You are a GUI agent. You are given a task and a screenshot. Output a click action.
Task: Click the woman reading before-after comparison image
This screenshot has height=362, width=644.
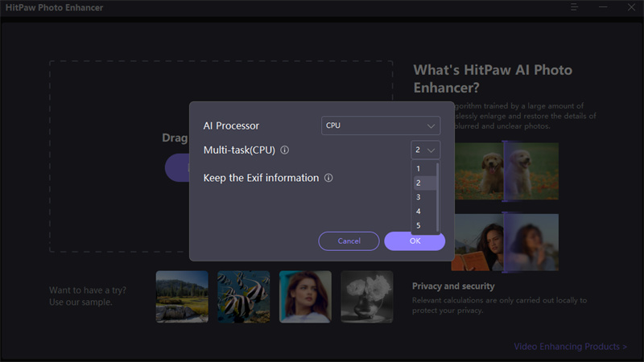[506, 242]
